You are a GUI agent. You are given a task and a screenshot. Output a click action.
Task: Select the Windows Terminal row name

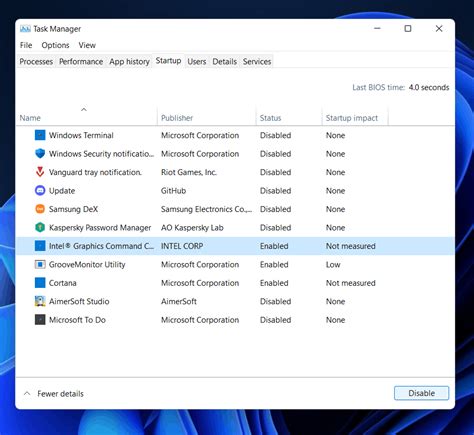pyautogui.click(x=81, y=135)
